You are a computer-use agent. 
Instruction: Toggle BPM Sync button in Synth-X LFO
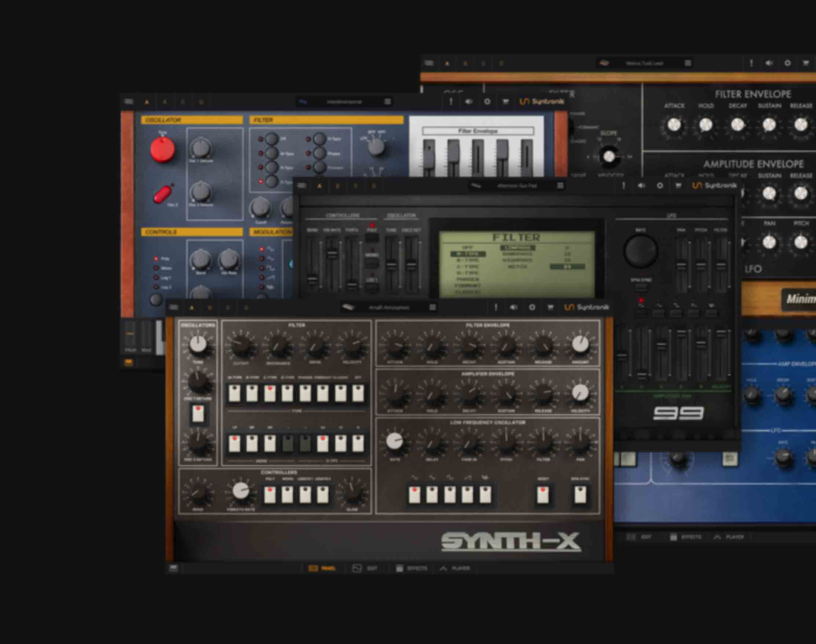pyautogui.click(x=580, y=495)
